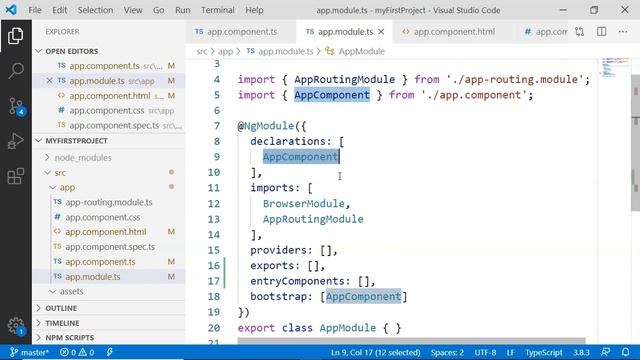Open notifications bell in status bar

[625, 352]
